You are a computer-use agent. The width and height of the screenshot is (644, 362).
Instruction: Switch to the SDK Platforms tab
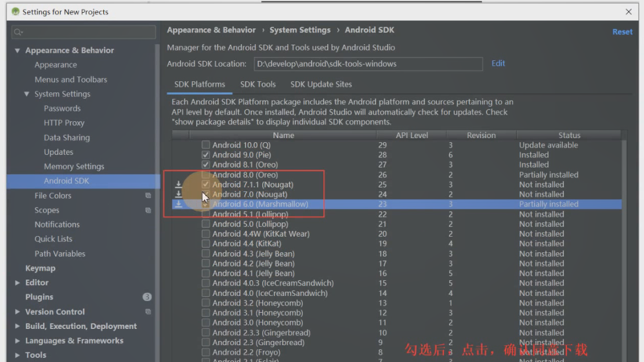pos(200,84)
